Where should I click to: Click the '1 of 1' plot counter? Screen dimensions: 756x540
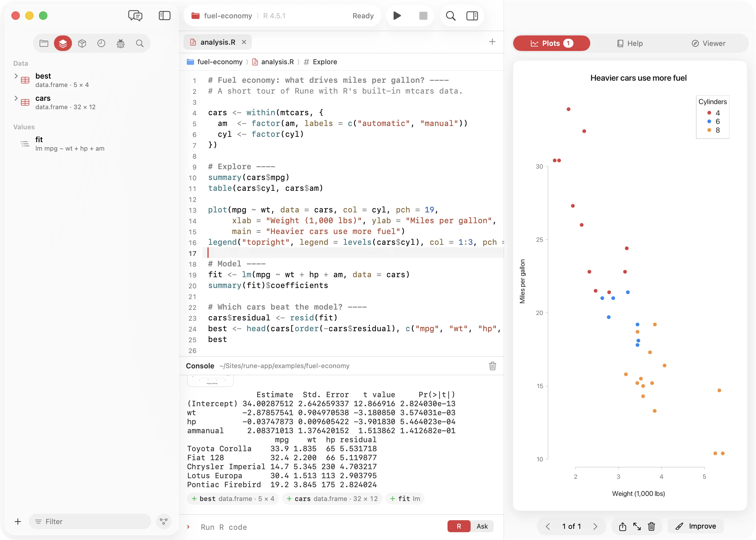tap(571, 526)
